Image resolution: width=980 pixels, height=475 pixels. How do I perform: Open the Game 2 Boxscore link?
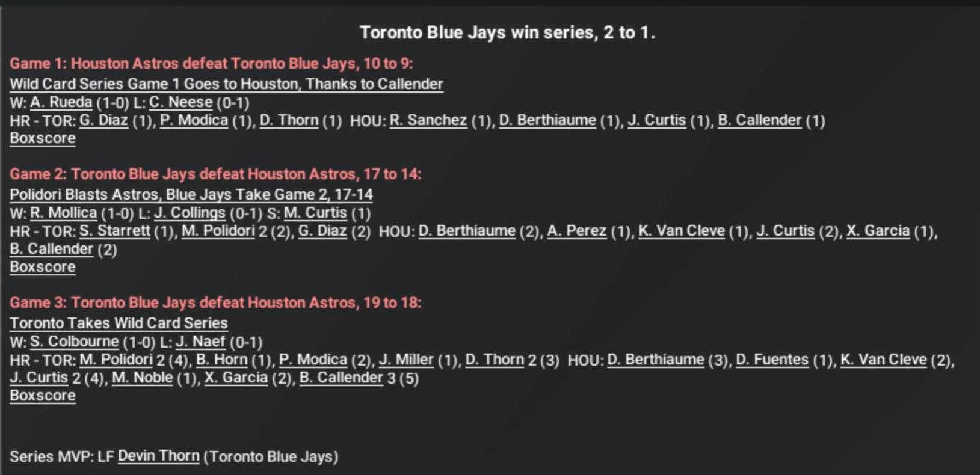[43, 267]
